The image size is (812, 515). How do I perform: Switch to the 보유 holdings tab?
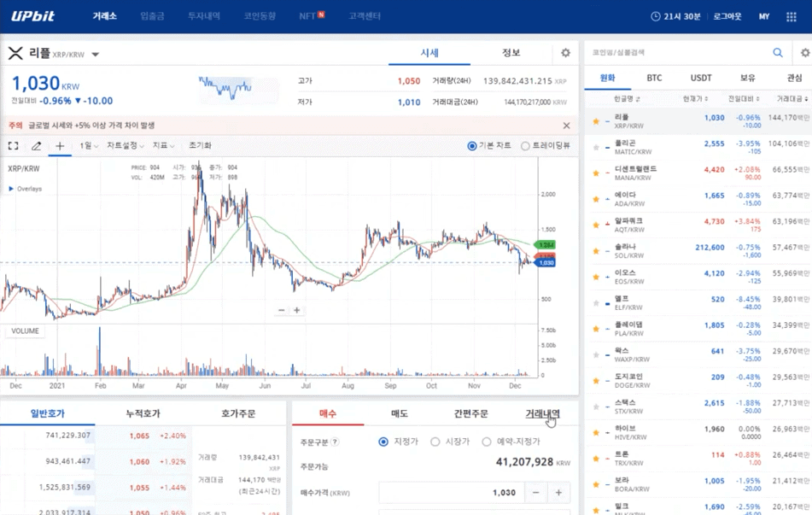pos(747,78)
